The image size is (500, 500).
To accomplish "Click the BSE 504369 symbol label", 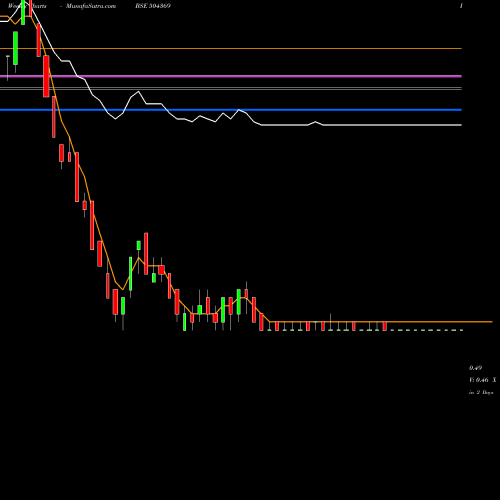I will point(153,6).
